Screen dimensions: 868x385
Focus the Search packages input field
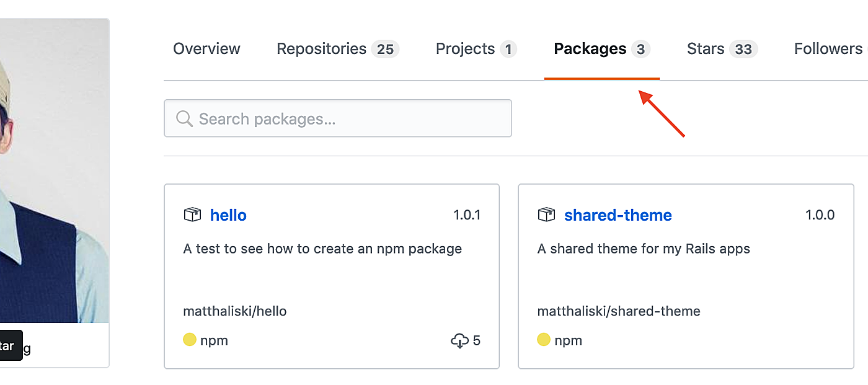(x=347, y=118)
